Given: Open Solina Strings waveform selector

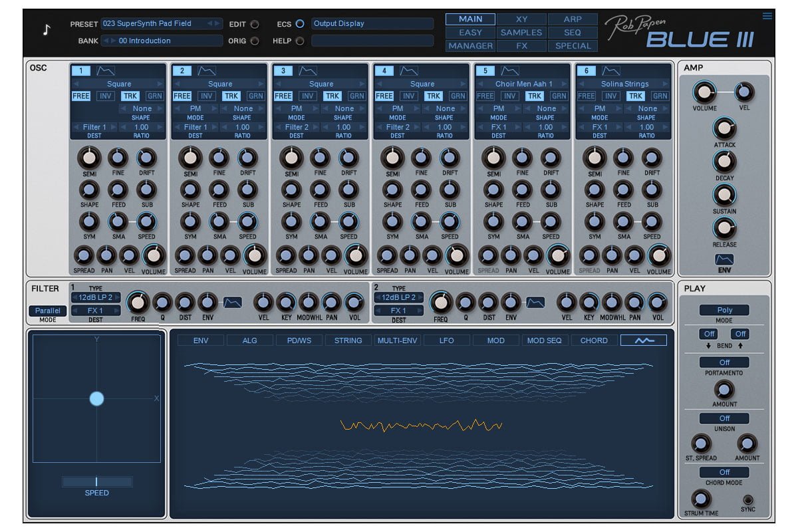Looking at the screenshot, I should 624,84.
